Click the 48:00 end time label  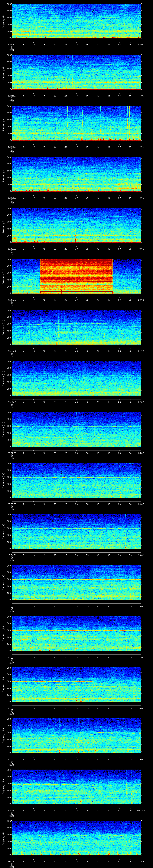tap(141, 197)
